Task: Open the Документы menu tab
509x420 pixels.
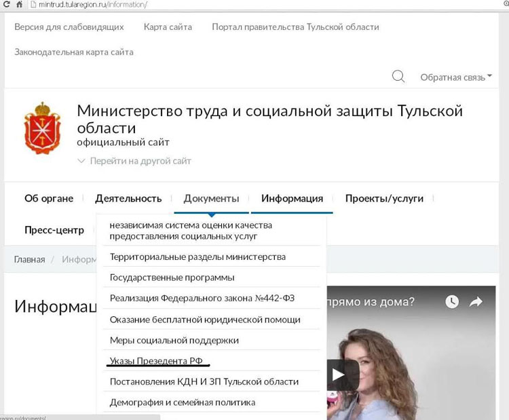Action: coord(211,198)
